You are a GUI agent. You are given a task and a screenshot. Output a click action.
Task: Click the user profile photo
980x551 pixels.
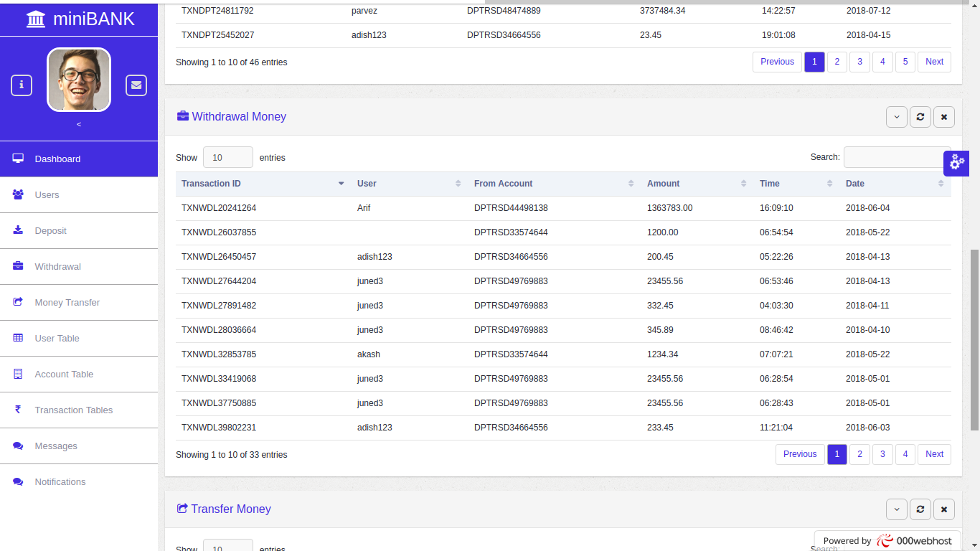[79, 80]
